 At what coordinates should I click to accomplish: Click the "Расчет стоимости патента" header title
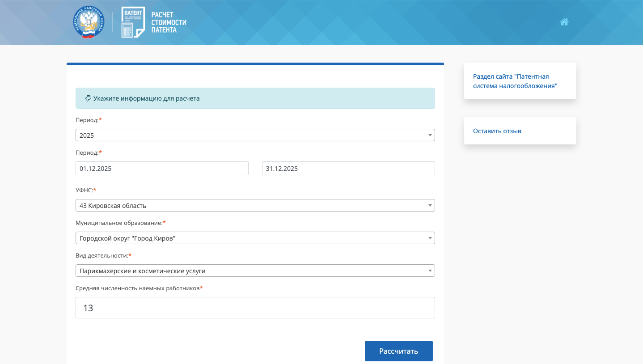point(169,22)
